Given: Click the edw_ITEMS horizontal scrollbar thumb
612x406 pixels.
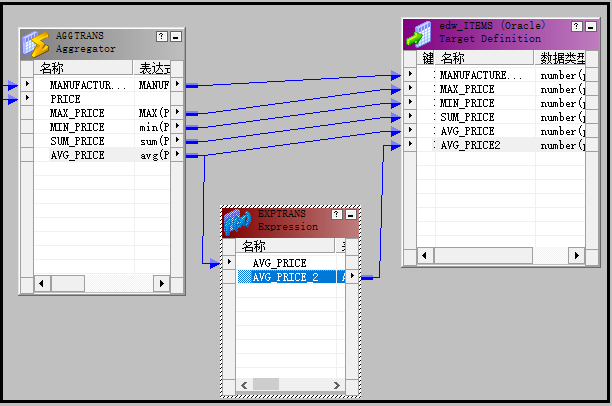Looking at the screenshot, I should coord(483,256).
